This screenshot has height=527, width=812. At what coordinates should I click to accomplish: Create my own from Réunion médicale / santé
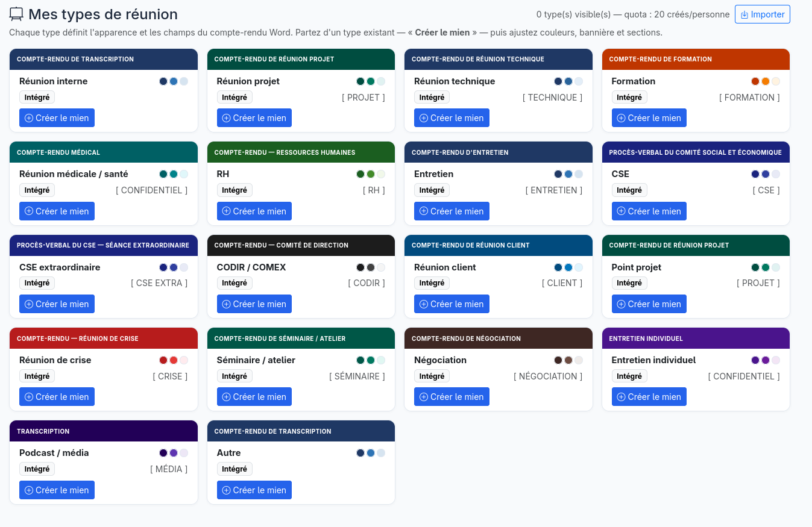(57, 211)
